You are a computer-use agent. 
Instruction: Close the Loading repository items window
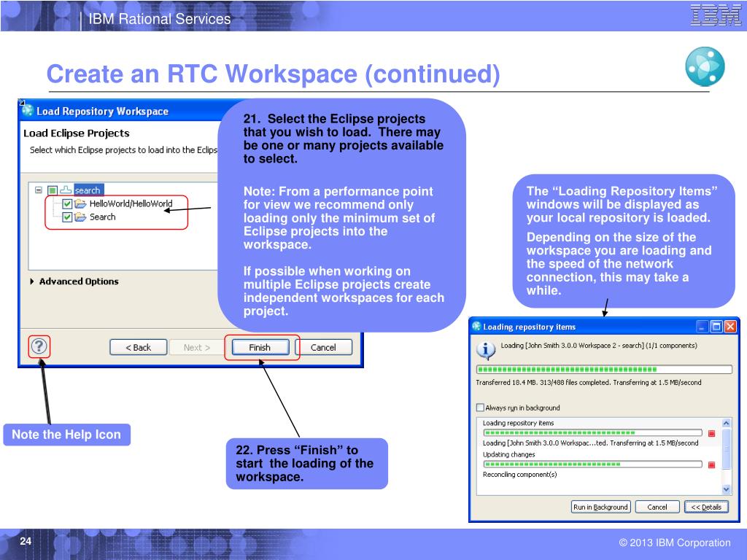729,327
